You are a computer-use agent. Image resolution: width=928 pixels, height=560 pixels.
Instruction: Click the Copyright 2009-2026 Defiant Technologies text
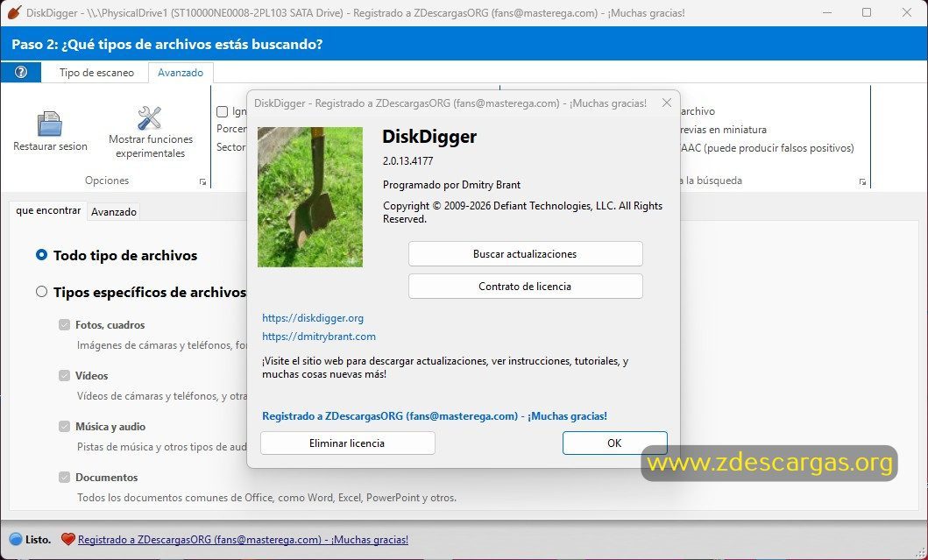coord(522,212)
